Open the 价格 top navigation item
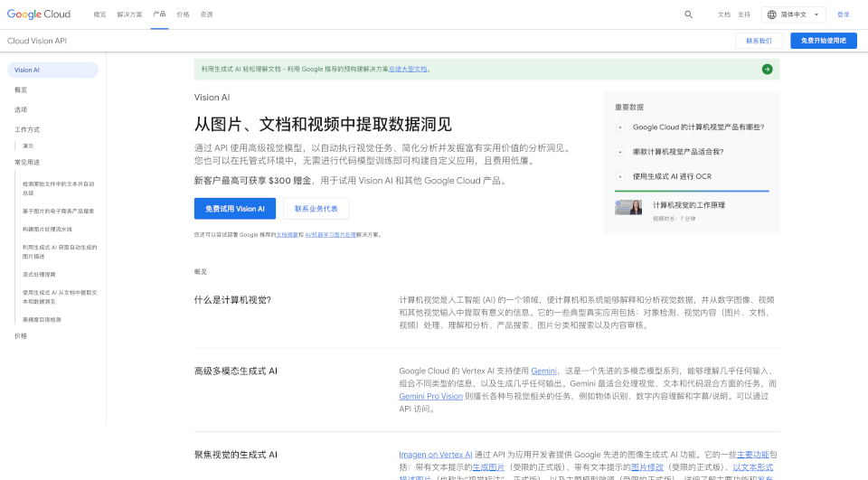This screenshot has height=480, width=868. 183,15
